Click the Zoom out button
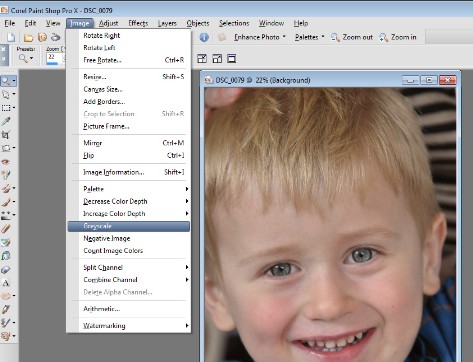Image resolution: width=473 pixels, height=362 pixels. tap(352, 37)
